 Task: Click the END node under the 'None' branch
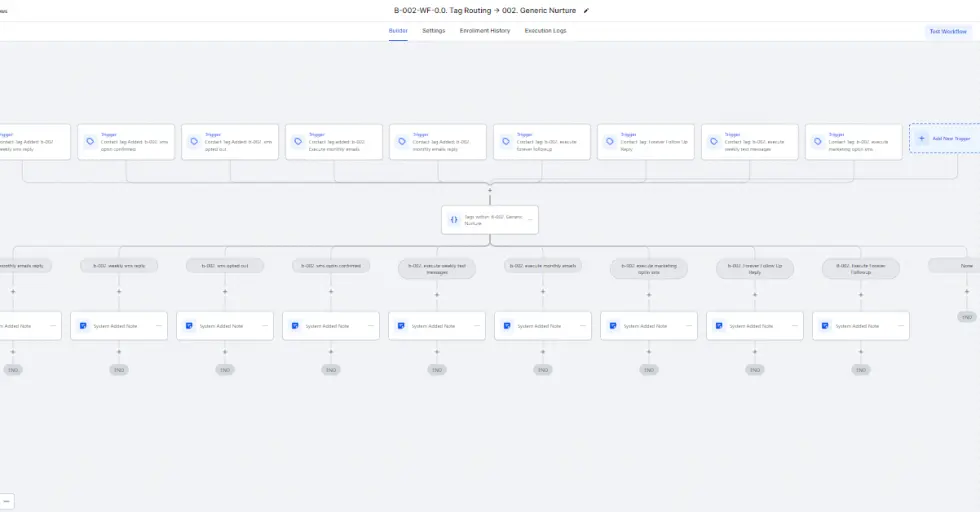coord(967,317)
